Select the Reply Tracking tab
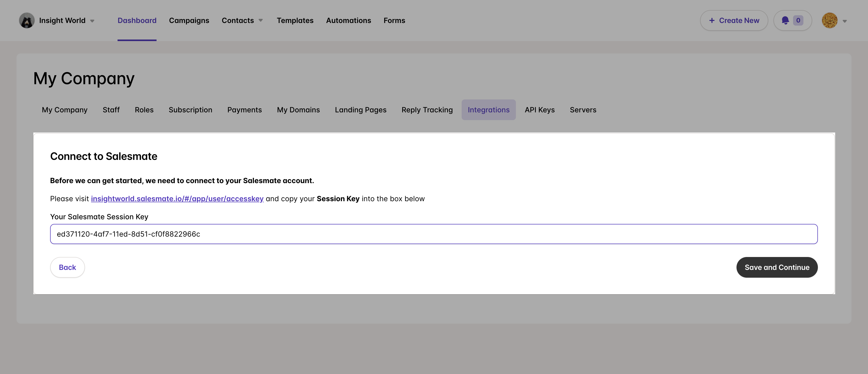 pyautogui.click(x=427, y=110)
